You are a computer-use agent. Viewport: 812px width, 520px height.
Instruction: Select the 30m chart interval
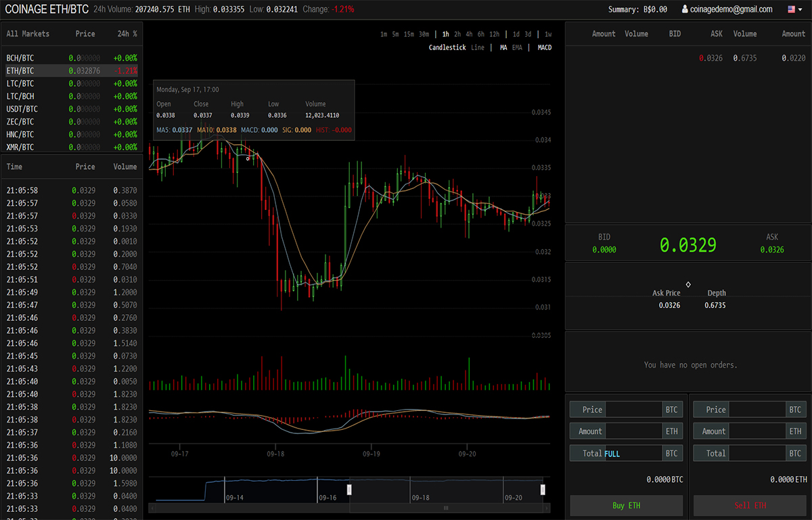424,34
